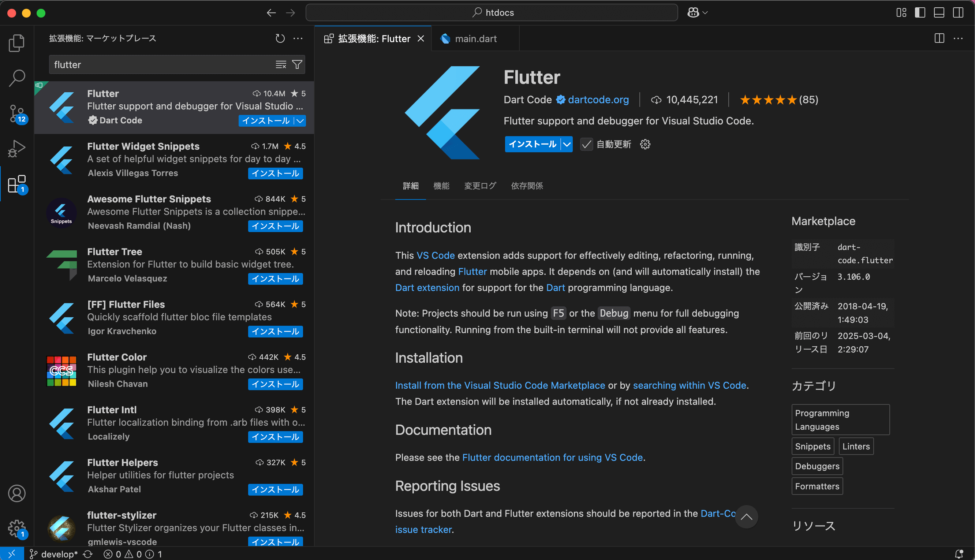
Task: Customize layout from title bar
Action: (x=901, y=13)
